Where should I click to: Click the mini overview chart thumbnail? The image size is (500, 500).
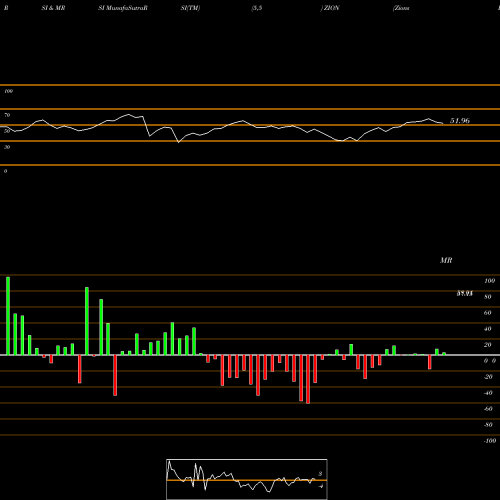point(247,479)
